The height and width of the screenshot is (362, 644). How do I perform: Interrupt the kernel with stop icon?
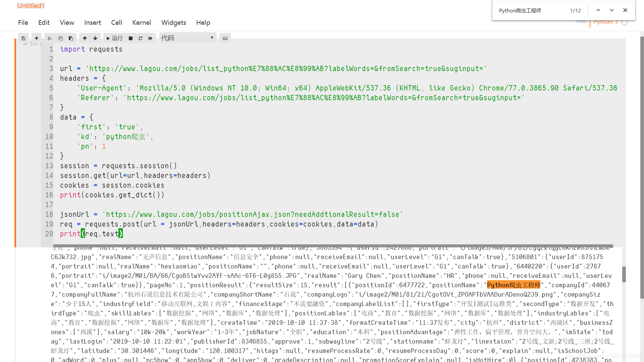(x=131, y=38)
